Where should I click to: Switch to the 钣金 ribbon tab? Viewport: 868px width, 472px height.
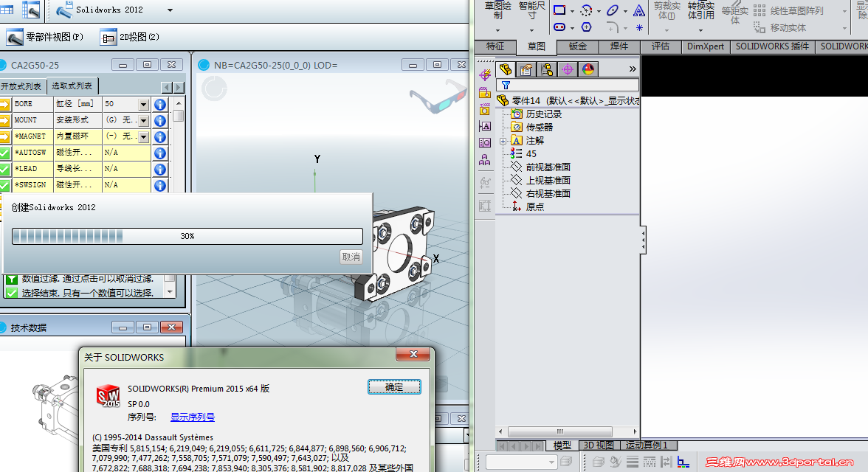click(578, 46)
